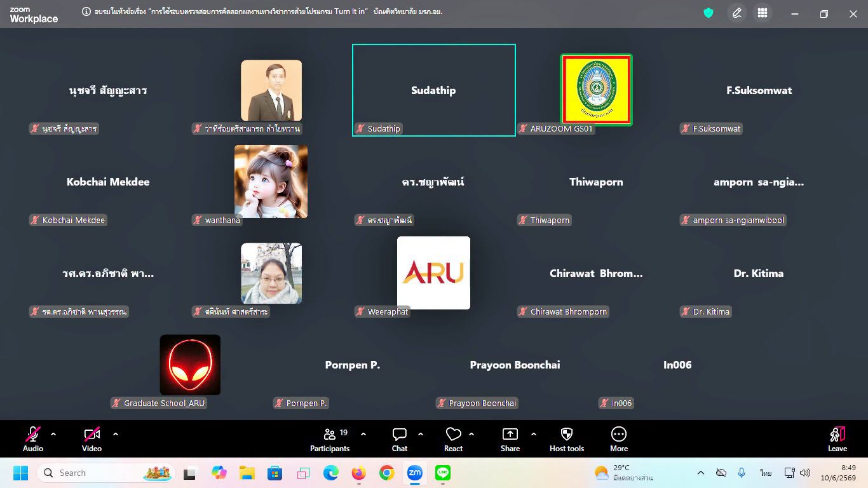Open Host tools shield icon
Viewport: 868px width, 488px height.
567,434
